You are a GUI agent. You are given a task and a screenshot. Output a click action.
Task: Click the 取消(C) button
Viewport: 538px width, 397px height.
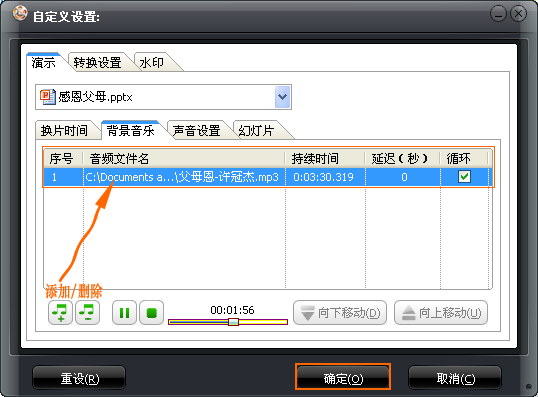[x=455, y=378]
